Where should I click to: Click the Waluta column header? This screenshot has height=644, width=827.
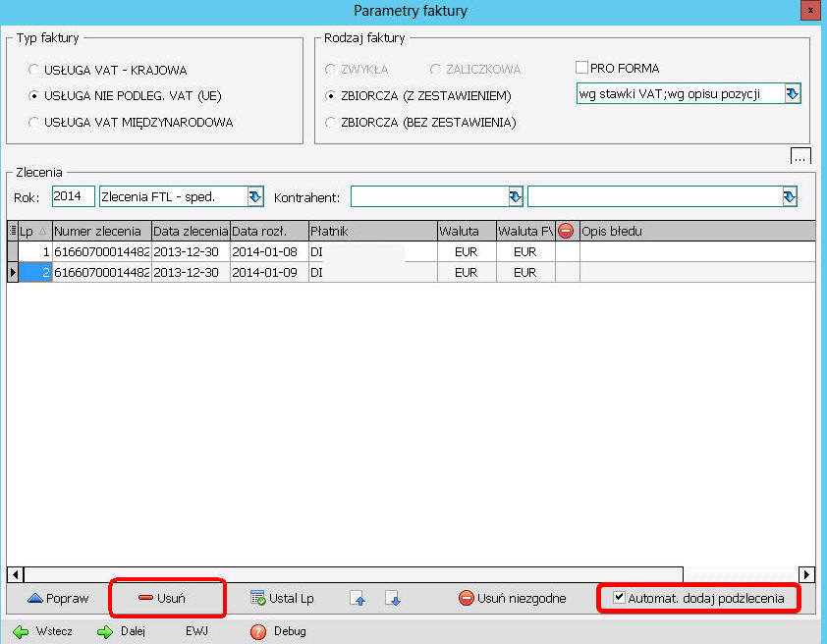tap(467, 231)
